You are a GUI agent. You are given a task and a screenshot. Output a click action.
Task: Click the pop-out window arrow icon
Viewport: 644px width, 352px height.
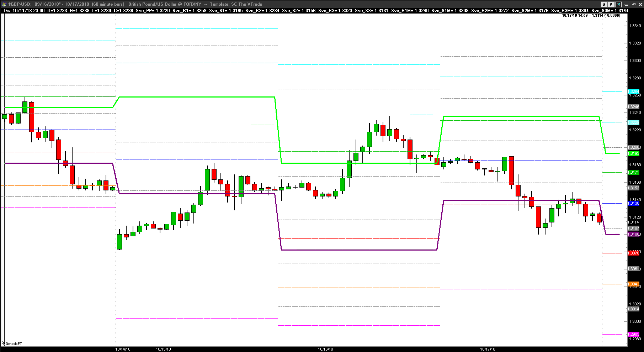619,4
